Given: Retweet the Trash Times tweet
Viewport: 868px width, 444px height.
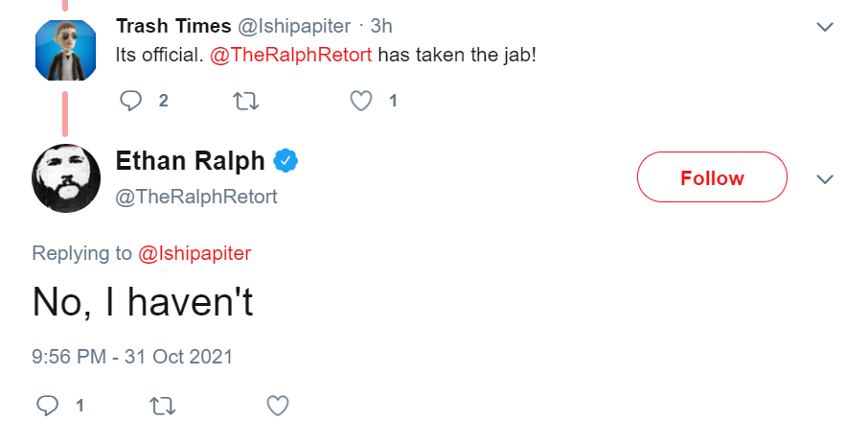Looking at the screenshot, I should tap(246, 101).
